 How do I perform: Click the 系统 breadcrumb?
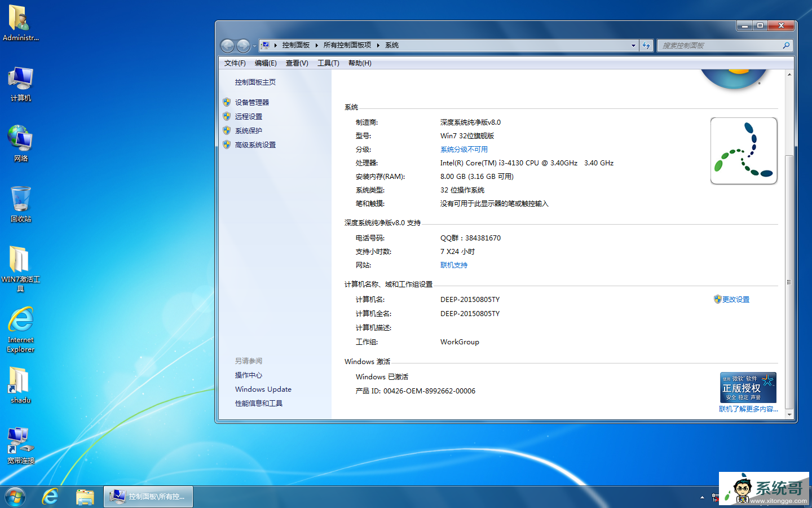[392, 45]
